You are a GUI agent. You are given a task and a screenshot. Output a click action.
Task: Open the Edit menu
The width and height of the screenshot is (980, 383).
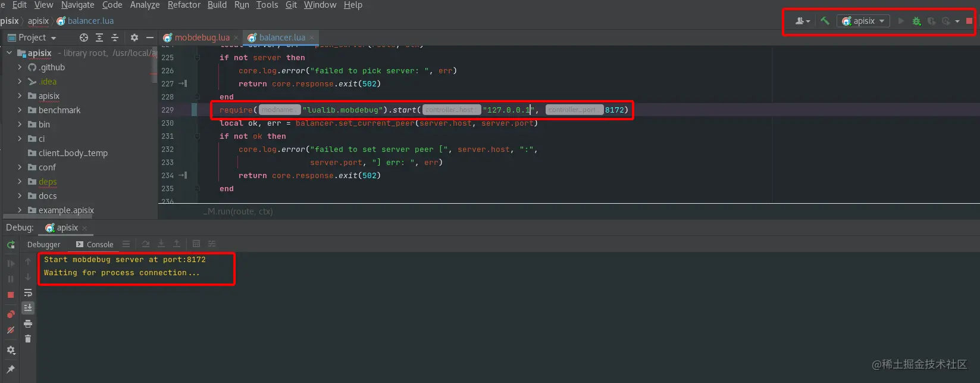[x=20, y=5]
